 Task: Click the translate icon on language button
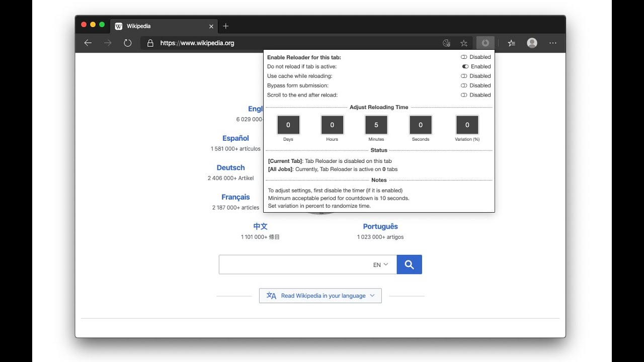pos(271,296)
